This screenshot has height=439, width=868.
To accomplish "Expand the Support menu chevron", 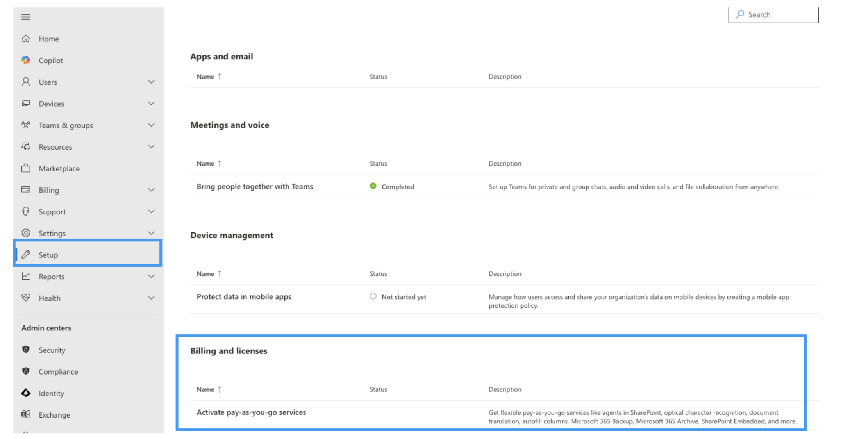I will pyautogui.click(x=151, y=211).
